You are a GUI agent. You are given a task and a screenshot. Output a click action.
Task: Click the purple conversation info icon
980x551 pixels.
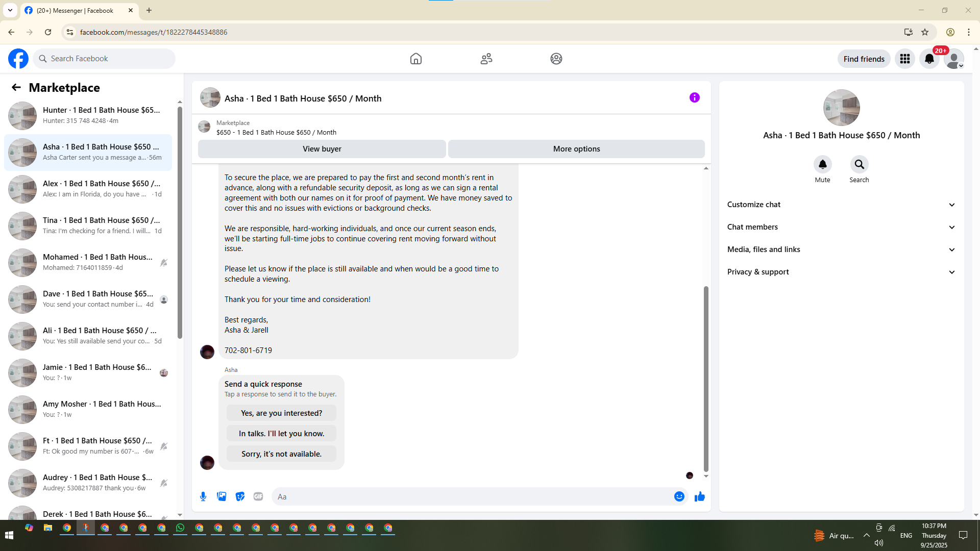click(694, 97)
